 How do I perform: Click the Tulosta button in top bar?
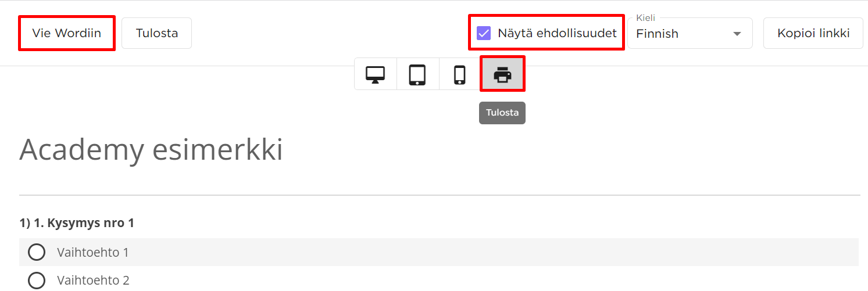156,33
